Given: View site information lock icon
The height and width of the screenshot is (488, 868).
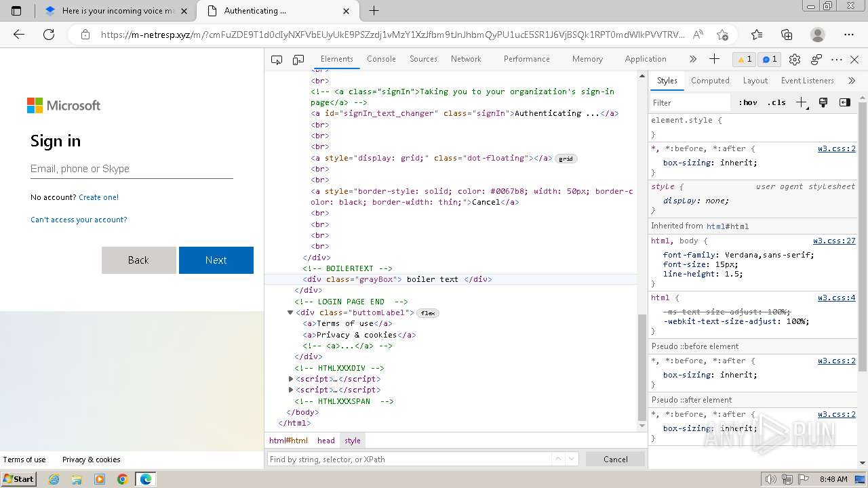Looking at the screenshot, I should (85, 35).
